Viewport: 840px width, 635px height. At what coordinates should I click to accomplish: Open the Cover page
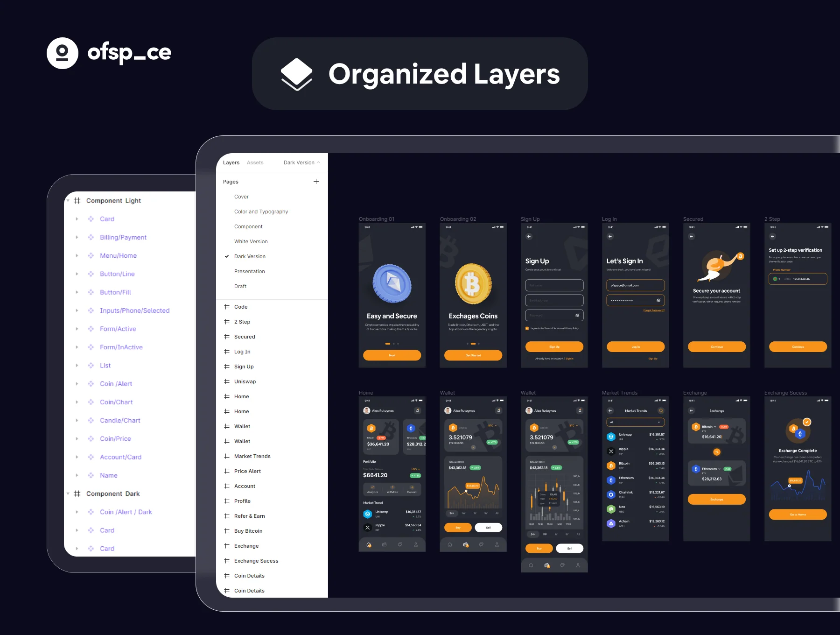pos(241,197)
